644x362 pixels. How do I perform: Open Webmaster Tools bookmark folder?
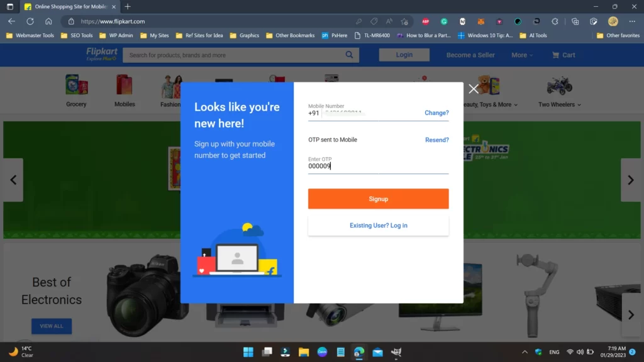click(30, 35)
